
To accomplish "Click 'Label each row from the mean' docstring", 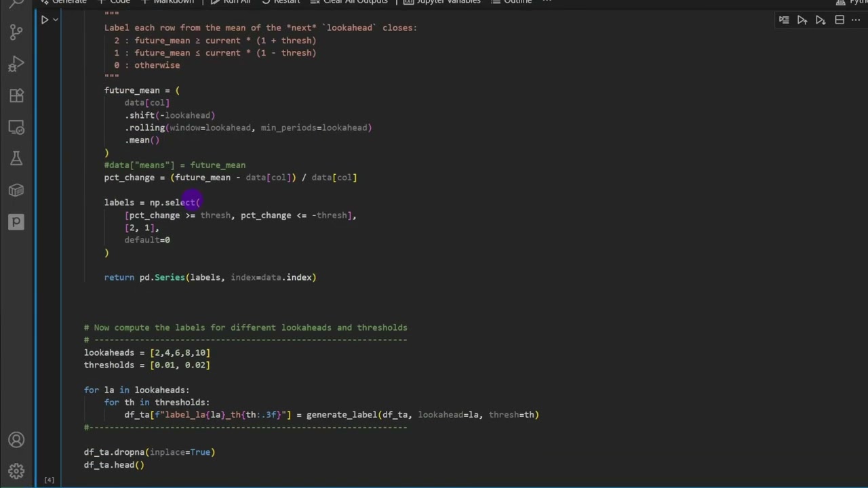I will pos(260,28).
